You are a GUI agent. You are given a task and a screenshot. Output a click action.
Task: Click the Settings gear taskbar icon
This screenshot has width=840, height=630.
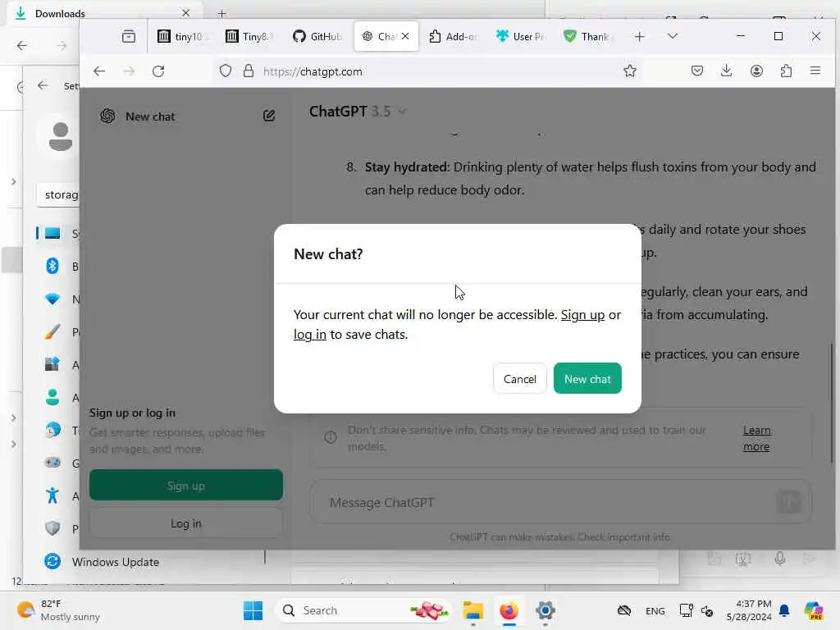pos(545,610)
